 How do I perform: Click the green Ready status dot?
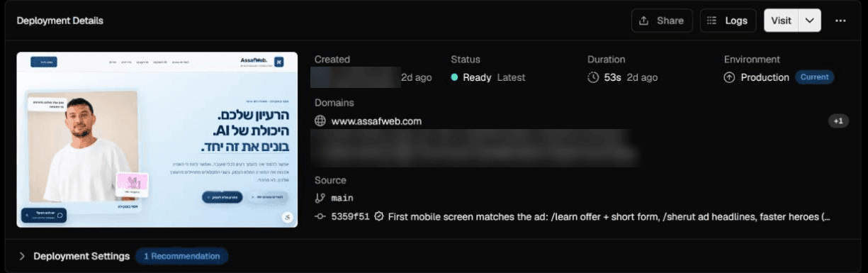pyautogui.click(x=454, y=77)
